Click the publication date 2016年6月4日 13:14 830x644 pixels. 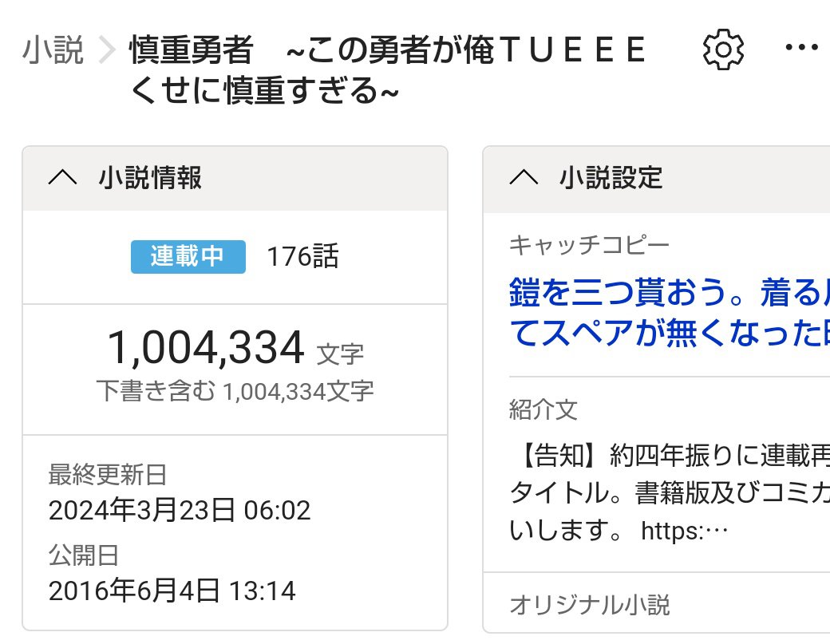(x=172, y=591)
